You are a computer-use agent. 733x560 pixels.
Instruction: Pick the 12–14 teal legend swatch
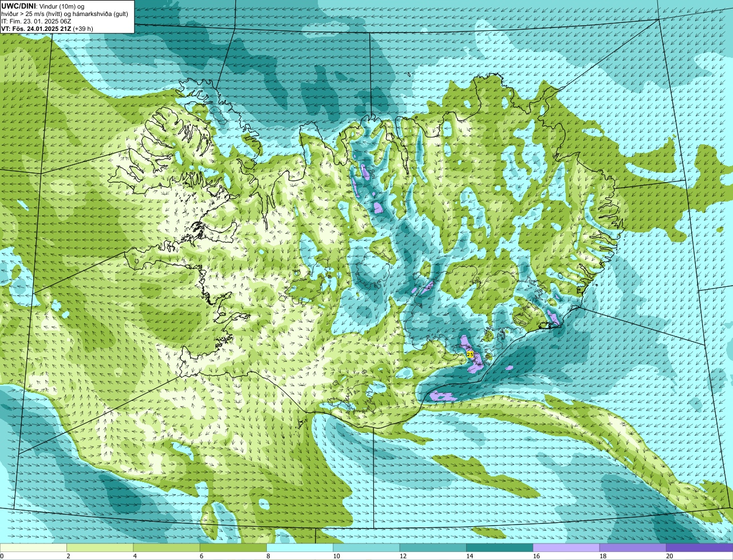433,548
